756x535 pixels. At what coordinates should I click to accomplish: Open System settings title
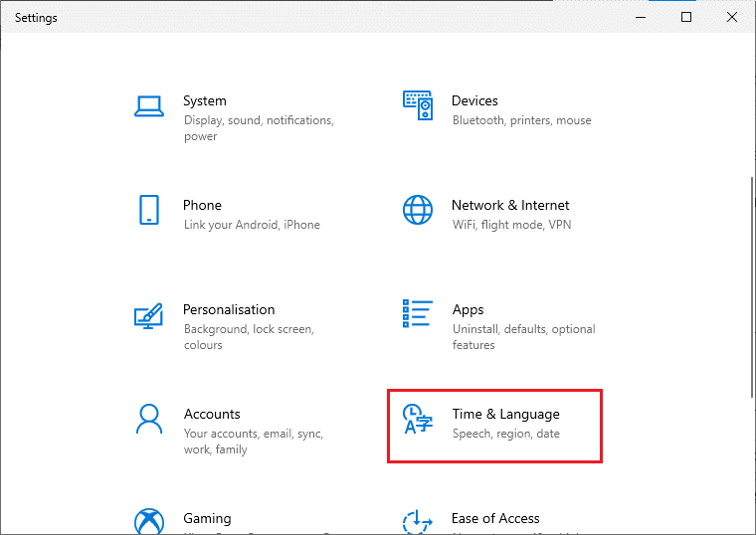[205, 100]
